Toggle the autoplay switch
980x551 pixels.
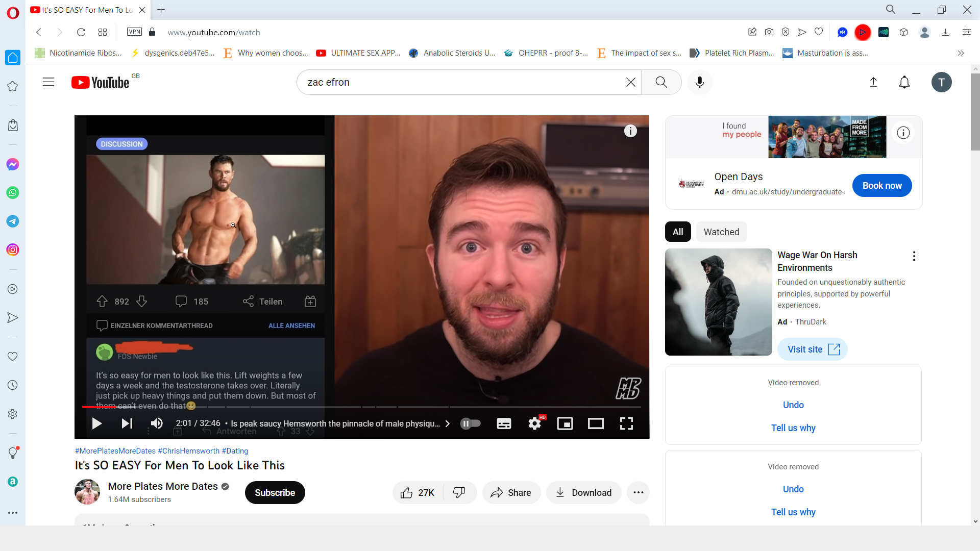click(471, 423)
